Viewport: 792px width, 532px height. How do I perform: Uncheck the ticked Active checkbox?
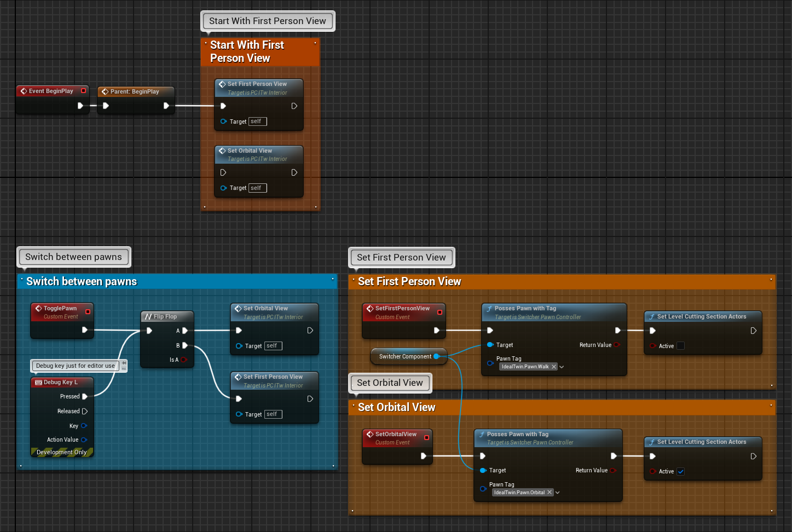pos(681,472)
